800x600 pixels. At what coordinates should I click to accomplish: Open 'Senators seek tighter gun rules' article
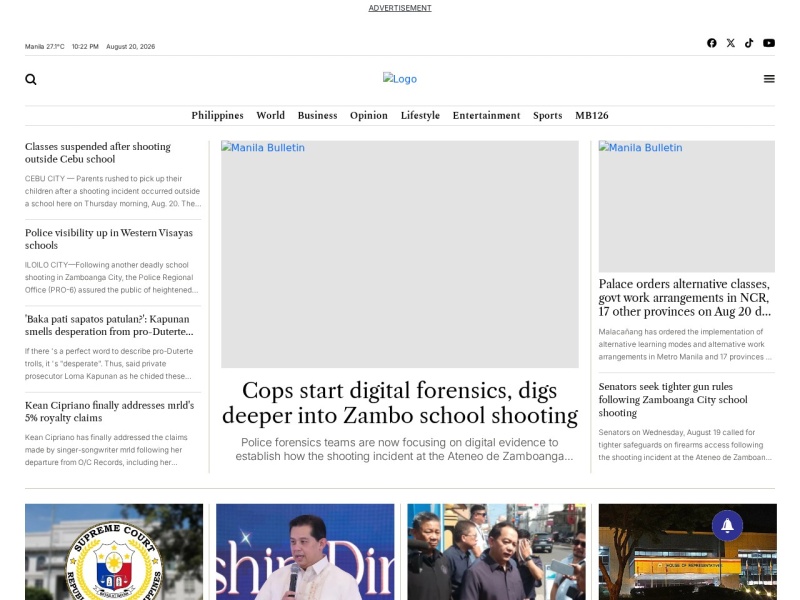point(673,399)
